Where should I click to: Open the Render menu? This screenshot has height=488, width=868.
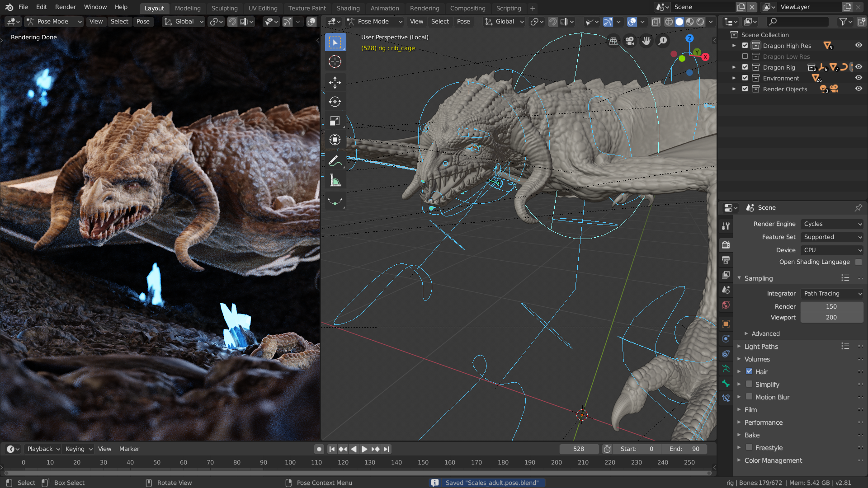(x=66, y=7)
